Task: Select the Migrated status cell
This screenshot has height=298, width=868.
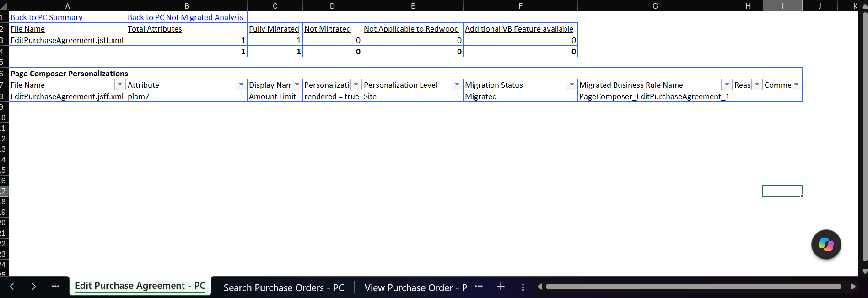Action: point(520,96)
